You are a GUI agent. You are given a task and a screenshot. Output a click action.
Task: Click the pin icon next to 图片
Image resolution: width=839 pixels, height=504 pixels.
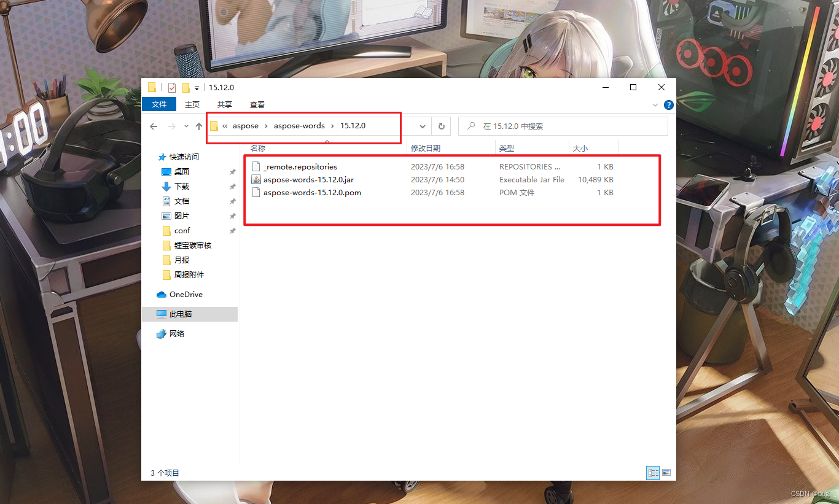click(232, 216)
